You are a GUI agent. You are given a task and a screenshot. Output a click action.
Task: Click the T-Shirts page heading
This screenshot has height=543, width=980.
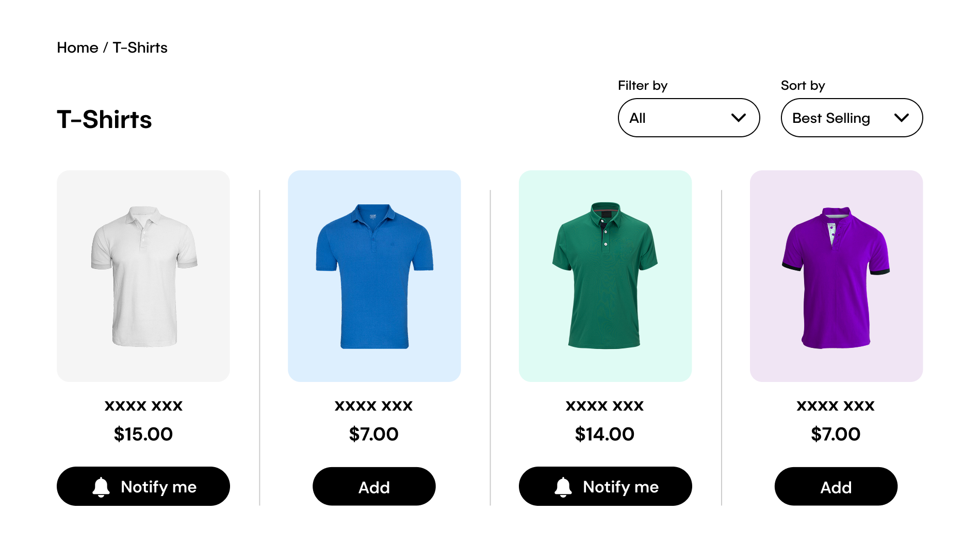pos(104,119)
